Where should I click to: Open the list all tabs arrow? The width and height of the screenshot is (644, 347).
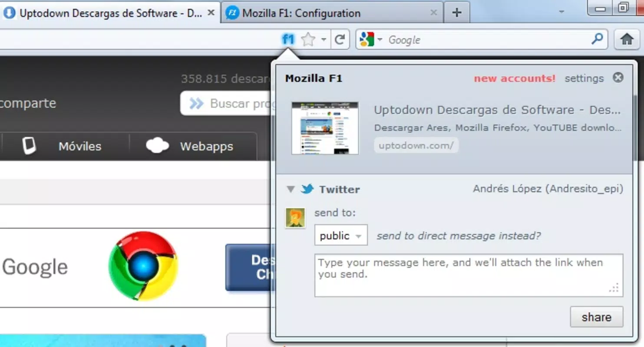click(561, 12)
